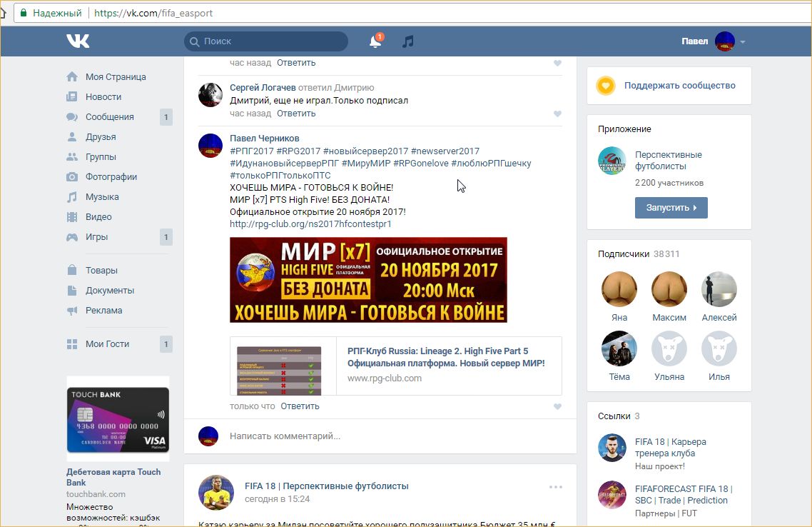
Task: Like Сергей Логачев's comment with the heart
Action: [557, 114]
